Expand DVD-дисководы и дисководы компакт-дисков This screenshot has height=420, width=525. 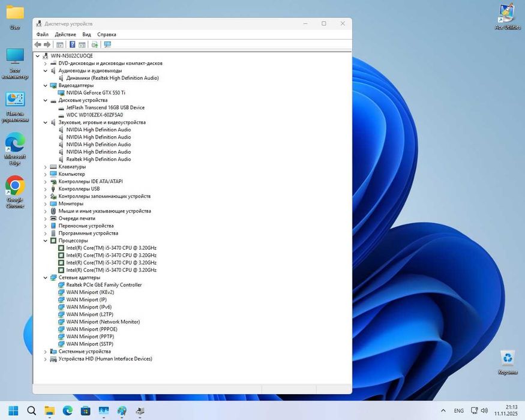pyautogui.click(x=45, y=64)
